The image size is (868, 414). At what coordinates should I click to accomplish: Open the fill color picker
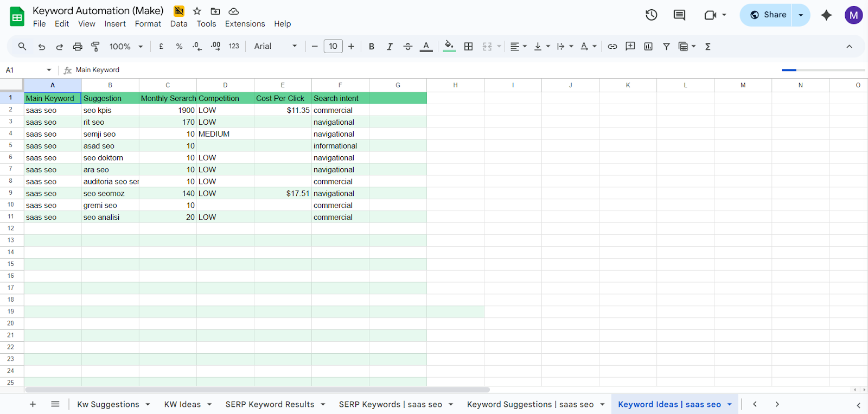pyautogui.click(x=449, y=47)
